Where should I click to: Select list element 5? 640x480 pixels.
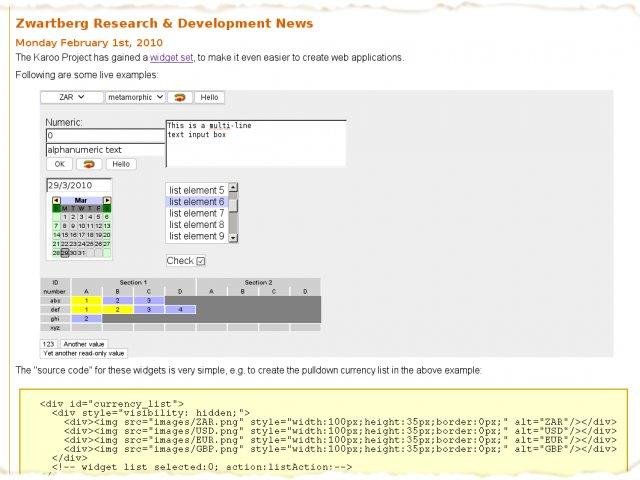(197, 190)
